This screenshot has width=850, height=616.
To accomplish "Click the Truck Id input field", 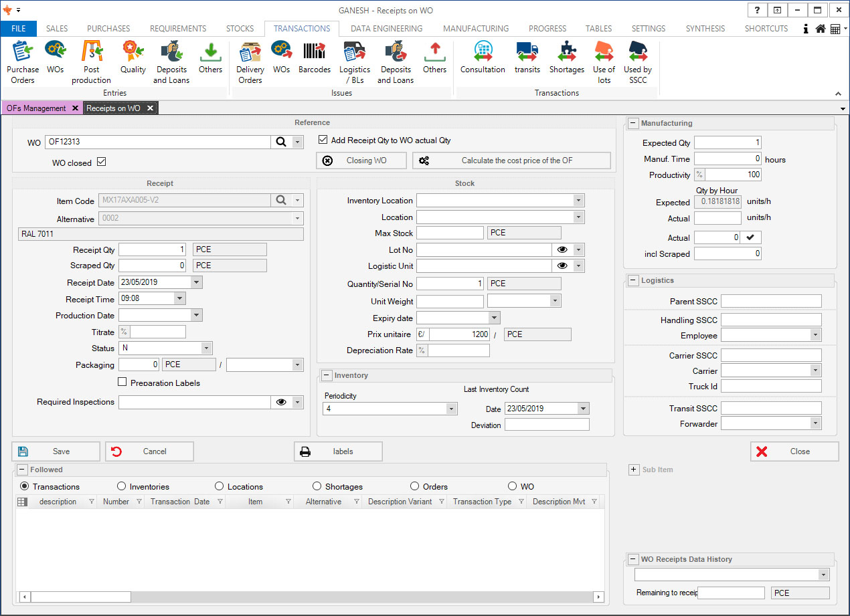I will 770,387.
